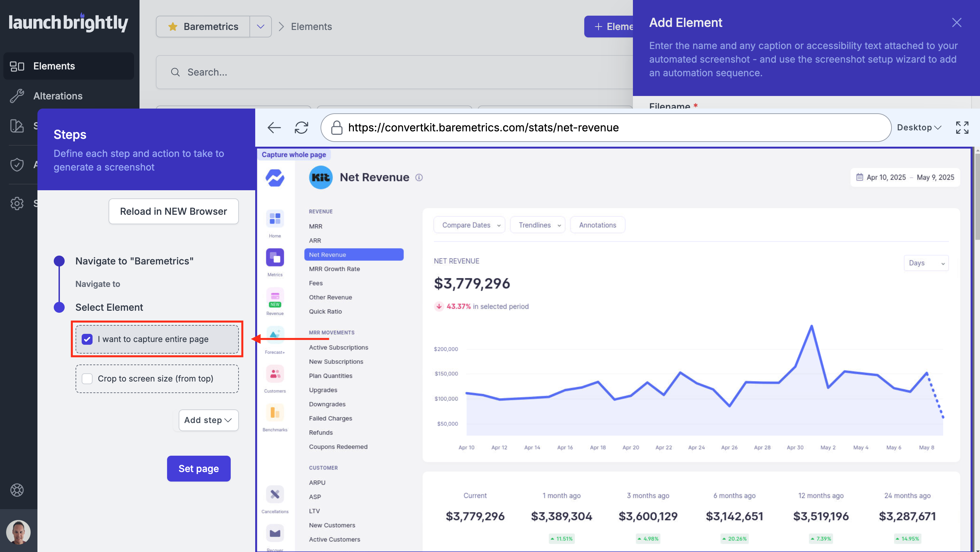This screenshot has width=980, height=552.
Task: Open Active Subscriptions link
Action: coord(338,347)
